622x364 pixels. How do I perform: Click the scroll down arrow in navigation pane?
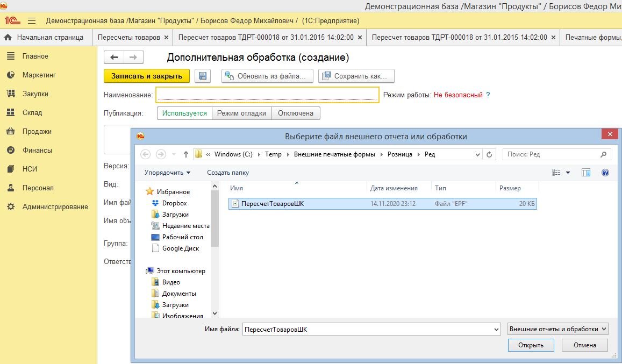(x=215, y=313)
